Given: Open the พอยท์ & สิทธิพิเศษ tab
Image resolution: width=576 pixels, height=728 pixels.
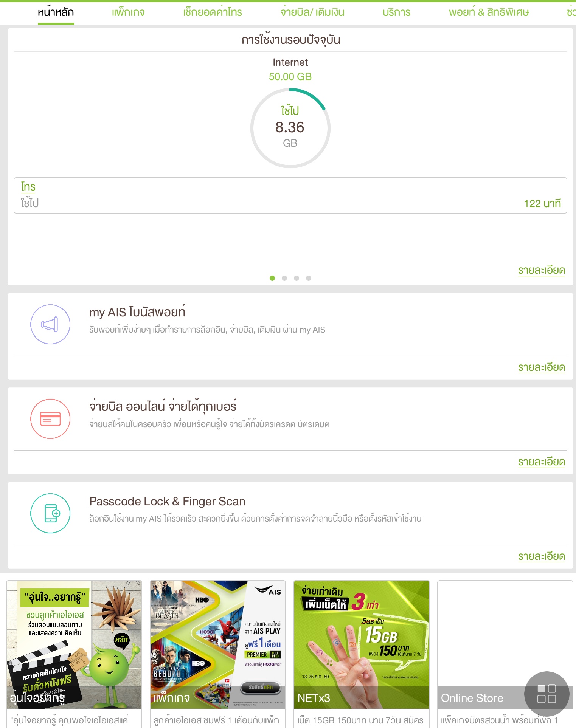Looking at the screenshot, I should point(489,12).
